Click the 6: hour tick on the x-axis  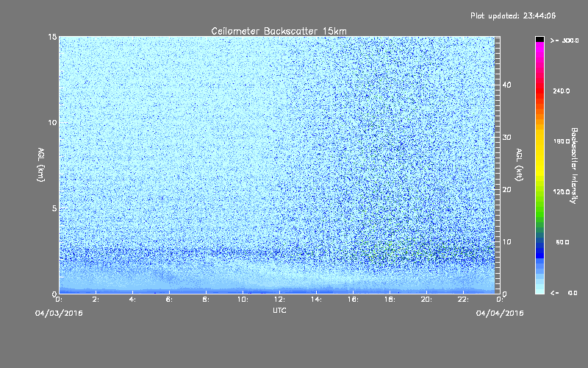pyautogui.click(x=170, y=300)
